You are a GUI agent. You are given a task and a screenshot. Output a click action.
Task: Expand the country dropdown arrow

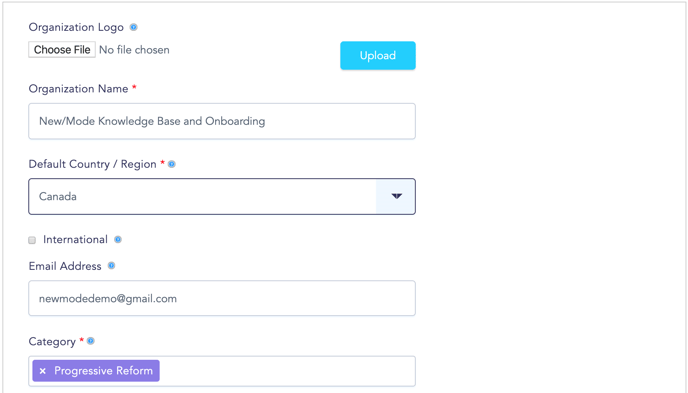pyautogui.click(x=396, y=196)
